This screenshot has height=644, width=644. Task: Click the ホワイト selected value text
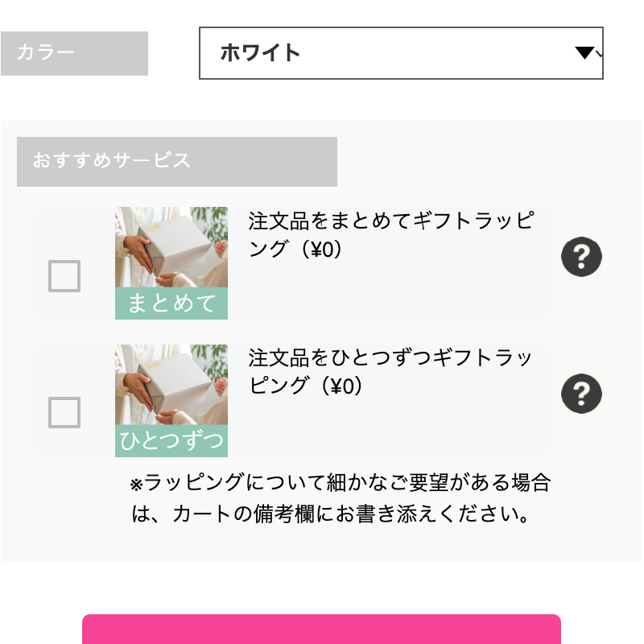point(260,53)
